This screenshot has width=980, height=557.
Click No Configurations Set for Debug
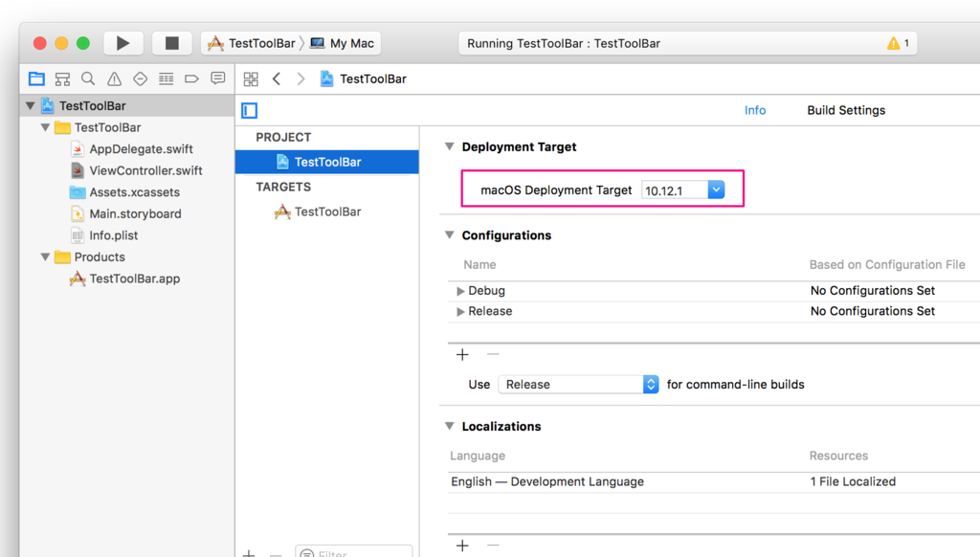(x=873, y=290)
